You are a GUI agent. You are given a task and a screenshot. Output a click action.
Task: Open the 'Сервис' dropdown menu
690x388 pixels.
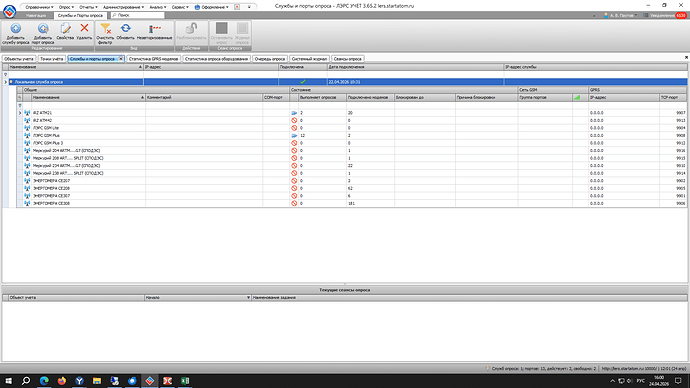pyautogui.click(x=180, y=7)
